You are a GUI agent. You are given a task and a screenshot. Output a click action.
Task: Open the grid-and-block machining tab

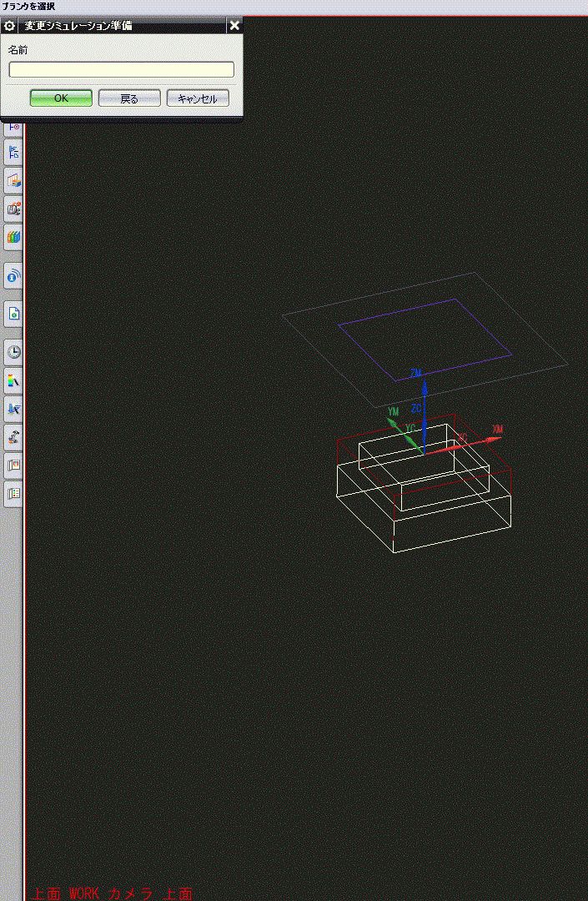(13, 181)
